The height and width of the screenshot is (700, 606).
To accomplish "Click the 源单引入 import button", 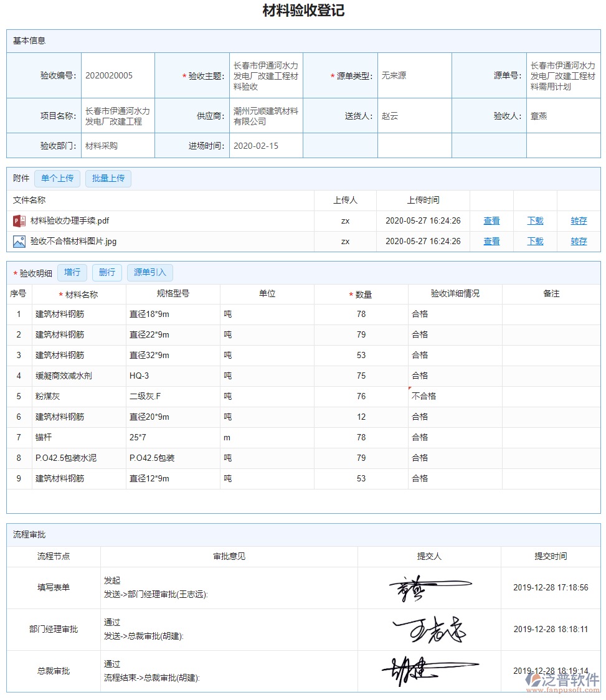I will pos(149,272).
